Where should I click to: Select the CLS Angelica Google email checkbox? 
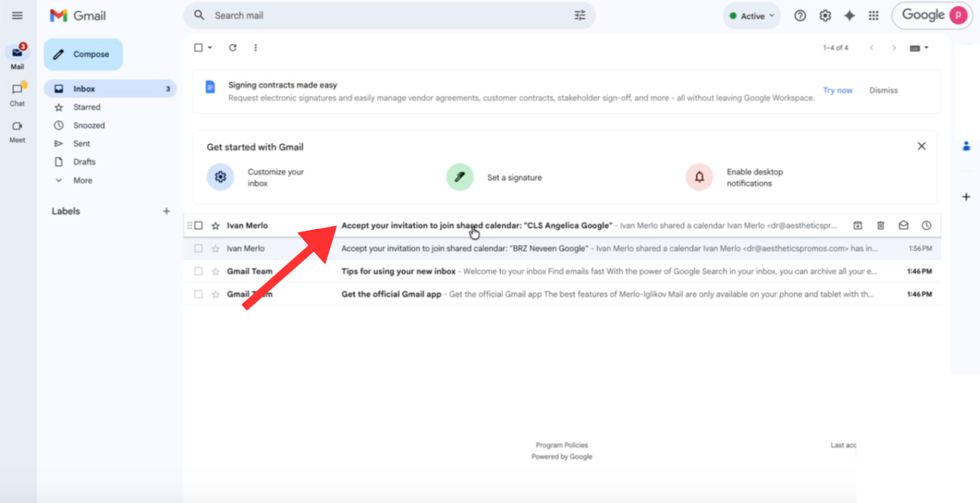[198, 225]
